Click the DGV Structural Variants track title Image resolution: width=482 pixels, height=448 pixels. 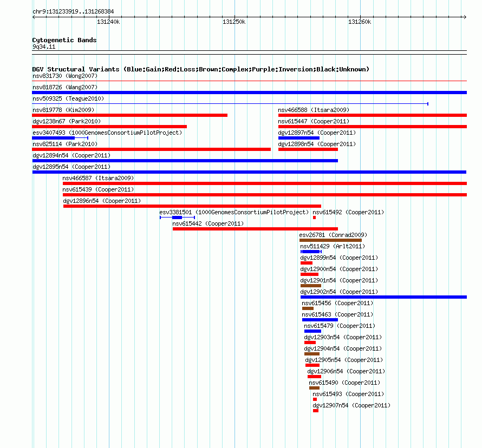tap(201, 69)
